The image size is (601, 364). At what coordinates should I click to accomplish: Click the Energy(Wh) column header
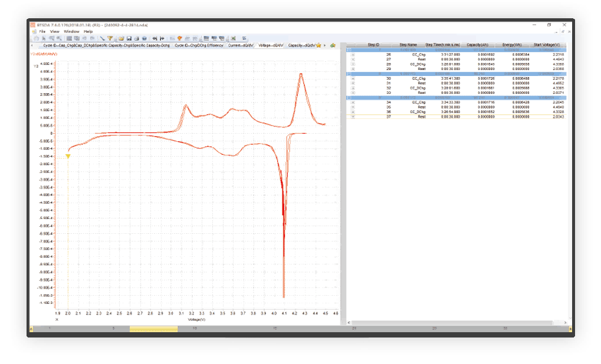(x=512, y=45)
